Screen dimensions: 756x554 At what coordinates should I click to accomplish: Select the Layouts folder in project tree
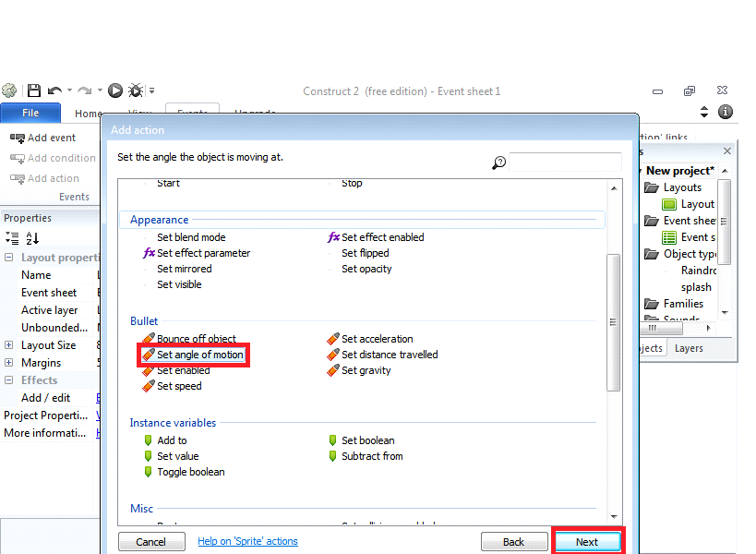pos(673,187)
